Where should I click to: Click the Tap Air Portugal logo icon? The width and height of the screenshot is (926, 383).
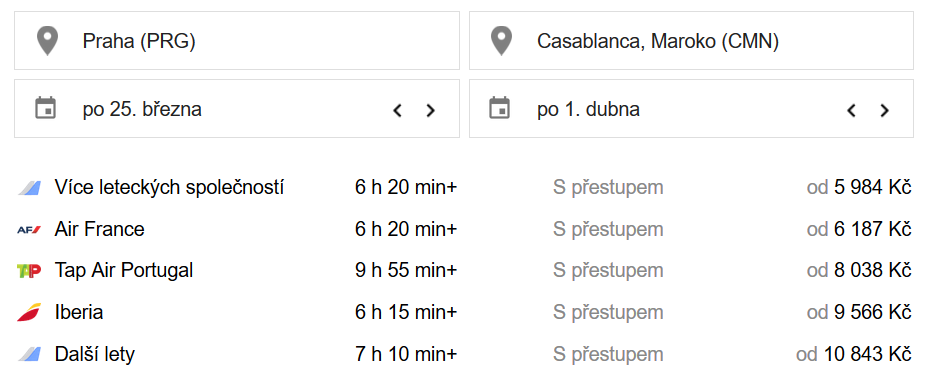(29, 271)
